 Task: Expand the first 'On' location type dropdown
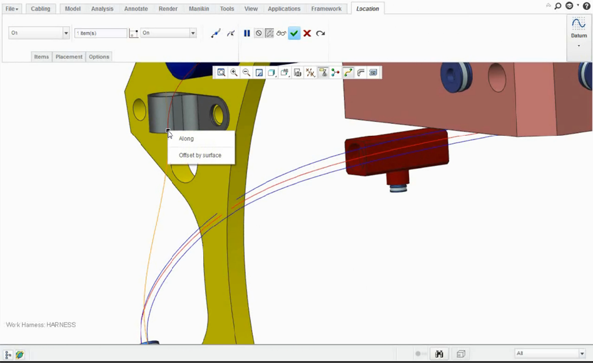pyautogui.click(x=66, y=33)
